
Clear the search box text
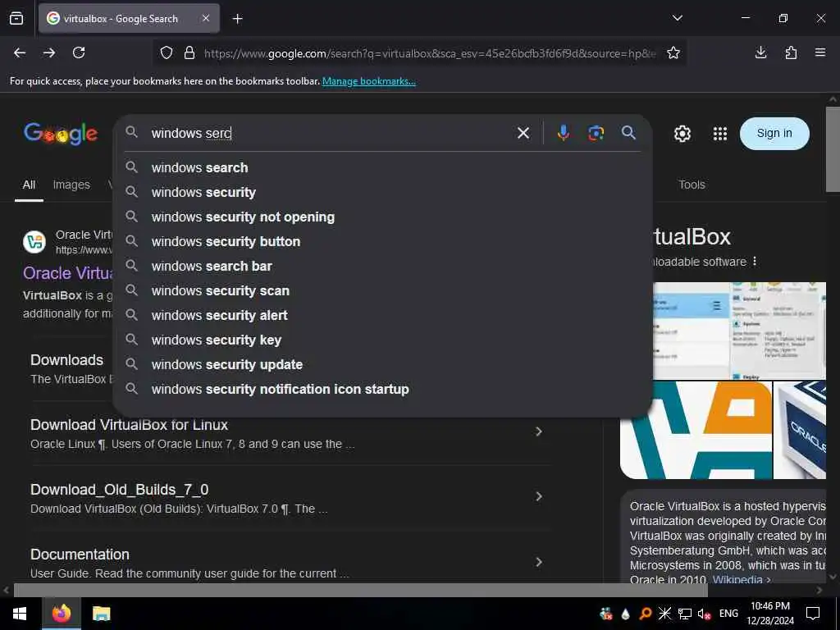click(523, 133)
